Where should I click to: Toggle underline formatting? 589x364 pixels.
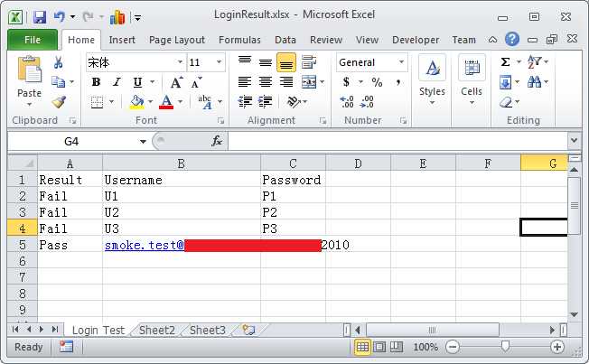(x=137, y=82)
